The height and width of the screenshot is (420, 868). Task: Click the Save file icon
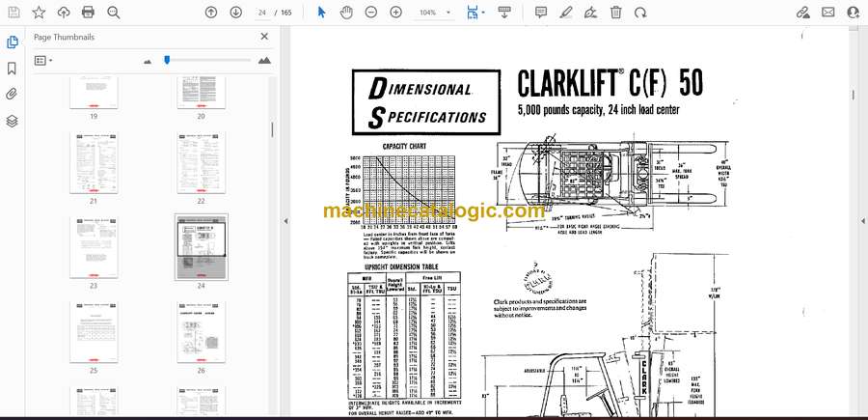[x=14, y=13]
